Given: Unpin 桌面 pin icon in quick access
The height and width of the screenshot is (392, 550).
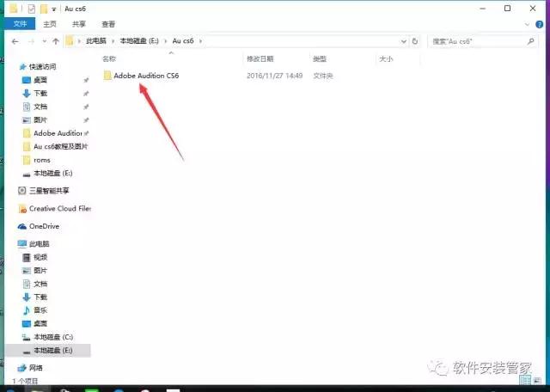Looking at the screenshot, I should [86, 80].
